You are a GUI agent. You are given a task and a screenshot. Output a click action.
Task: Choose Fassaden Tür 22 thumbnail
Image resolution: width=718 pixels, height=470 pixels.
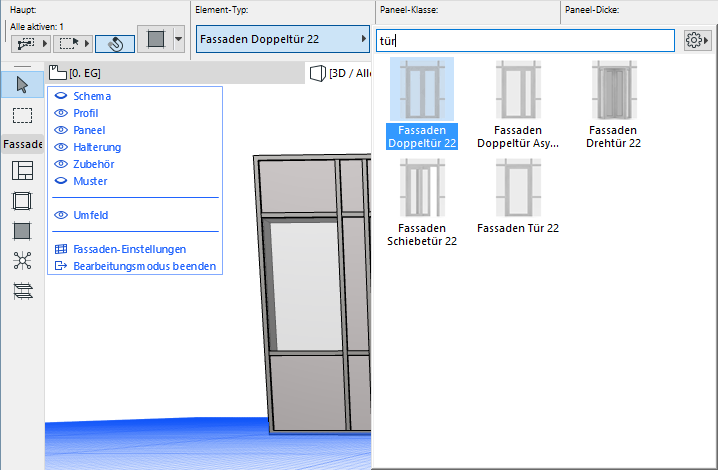(x=518, y=187)
